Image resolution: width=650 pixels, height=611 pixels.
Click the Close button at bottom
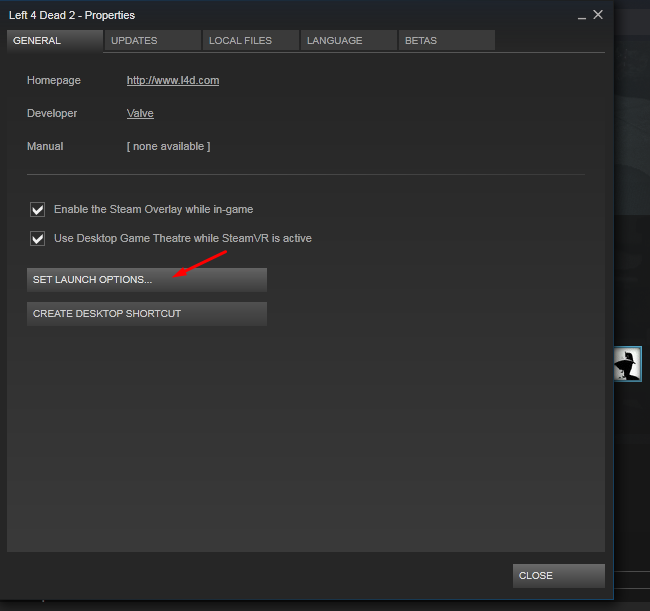pos(558,576)
